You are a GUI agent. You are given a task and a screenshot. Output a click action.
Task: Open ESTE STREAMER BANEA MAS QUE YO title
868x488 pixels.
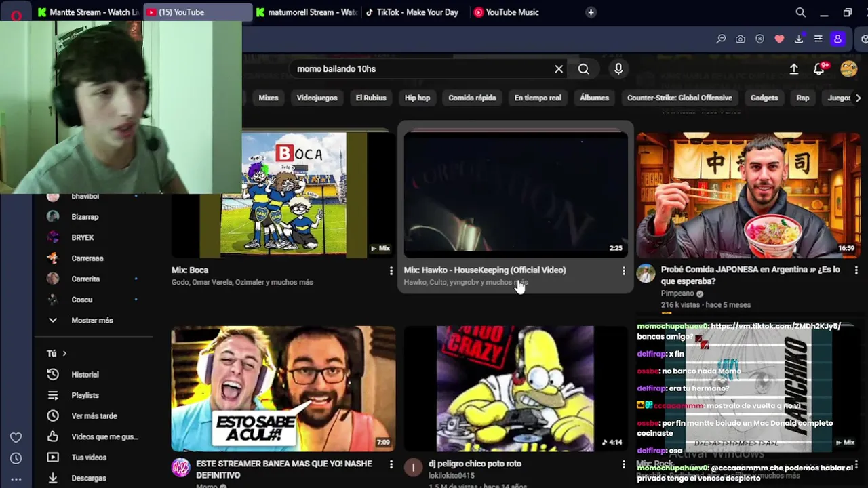click(284, 469)
